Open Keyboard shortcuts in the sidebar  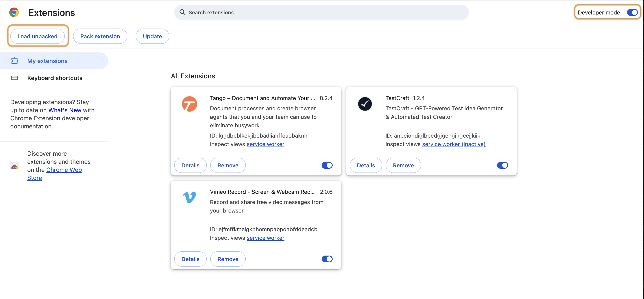pyautogui.click(x=55, y=78)
